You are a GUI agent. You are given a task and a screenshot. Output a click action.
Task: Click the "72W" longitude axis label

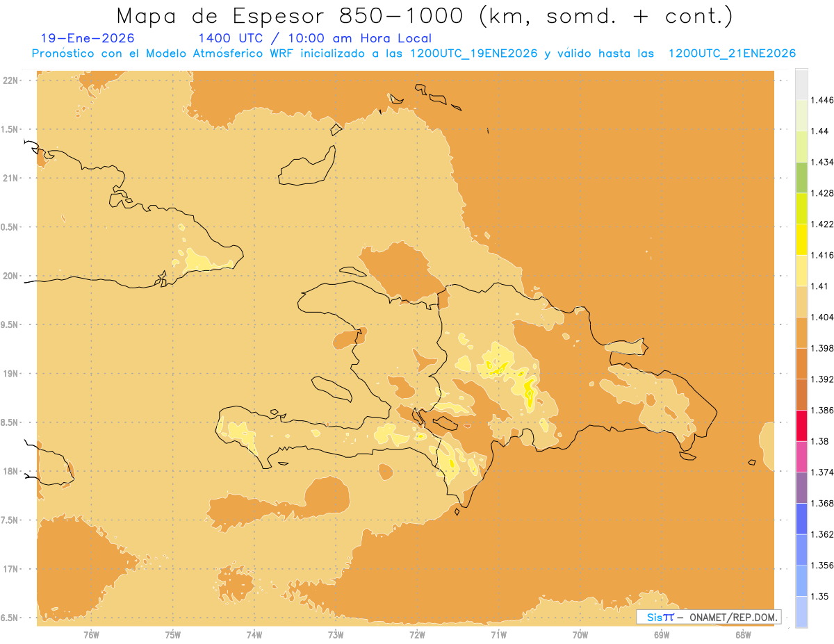pos(417,634)
